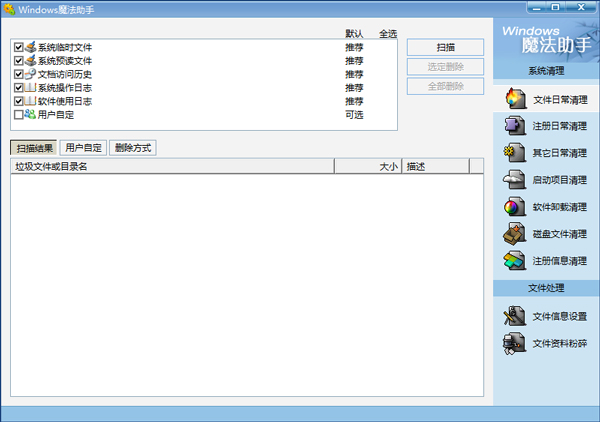
Task: Select the 文件日常清理 label
Action: click(x=560, y=100)
